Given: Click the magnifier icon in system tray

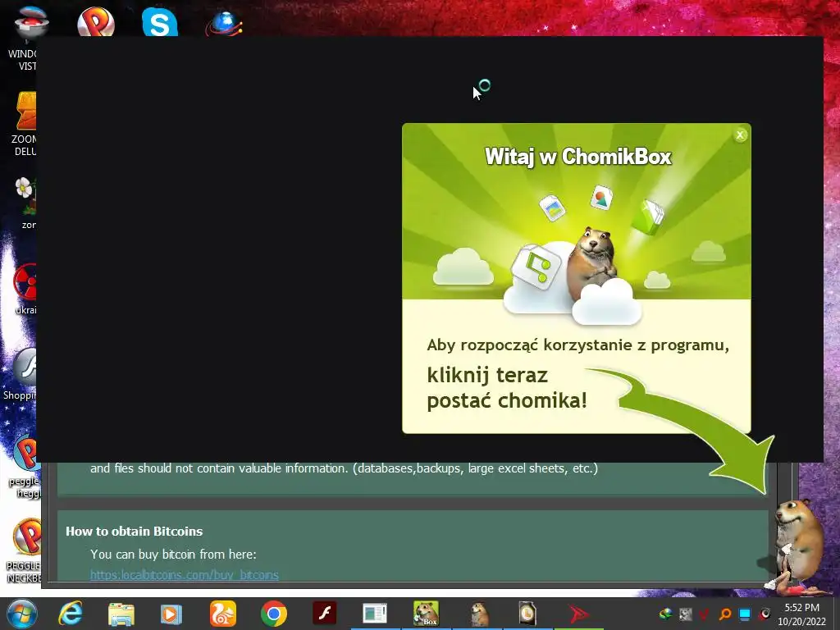Looking at the screenshot, I should (725, 614).
